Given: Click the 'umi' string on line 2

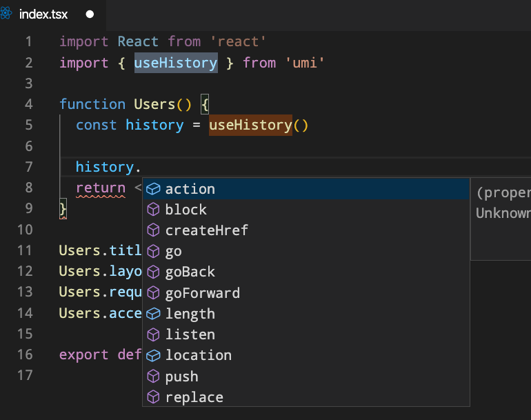Looking at the screenshot, I should click(305, 63).
